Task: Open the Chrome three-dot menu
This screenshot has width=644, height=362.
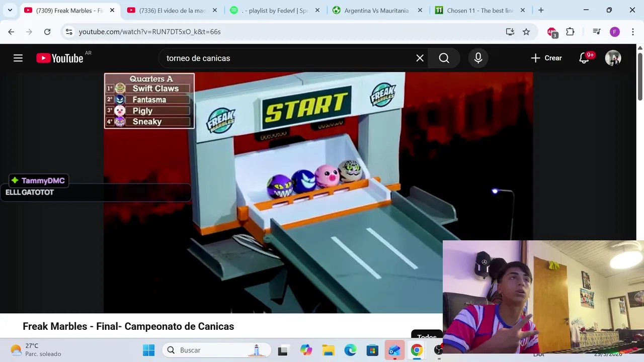Action: tap(632, 32)
